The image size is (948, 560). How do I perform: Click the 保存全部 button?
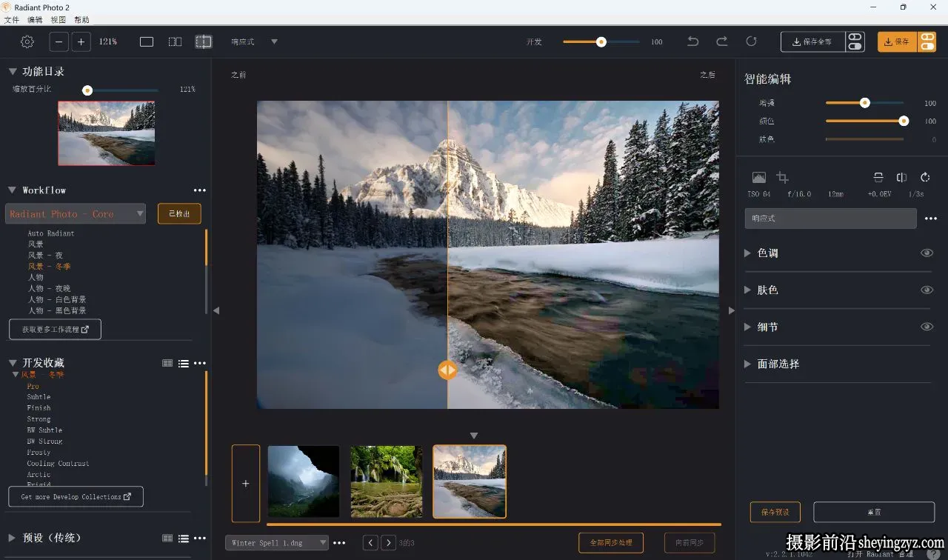coord(812,41)
